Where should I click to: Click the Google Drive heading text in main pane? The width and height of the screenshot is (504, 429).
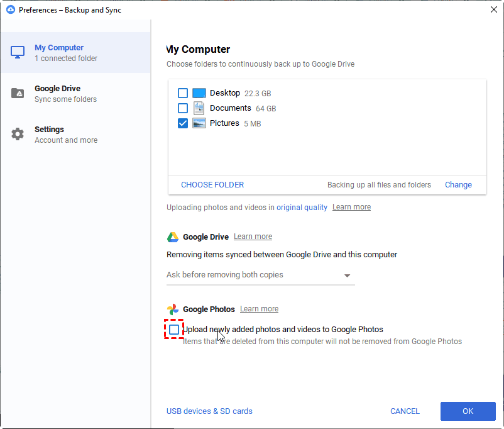click(x=205, y=237)
